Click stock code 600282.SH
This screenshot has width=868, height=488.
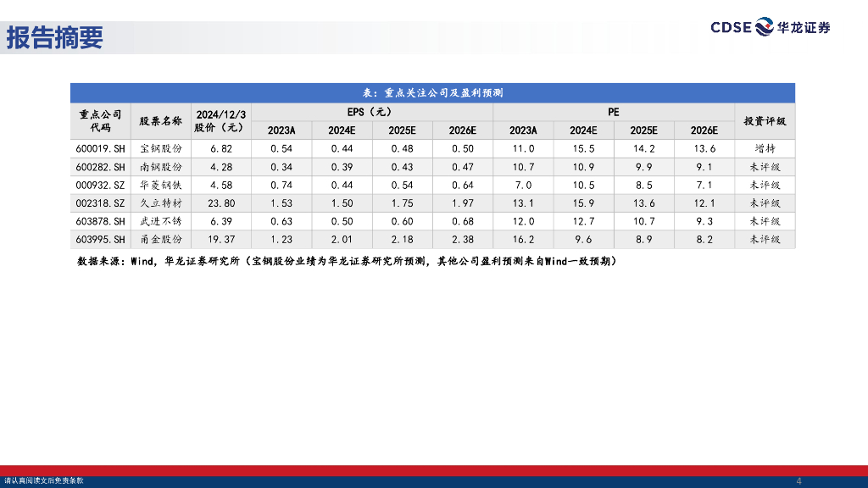pyautogui.click(x=100, y=167)
